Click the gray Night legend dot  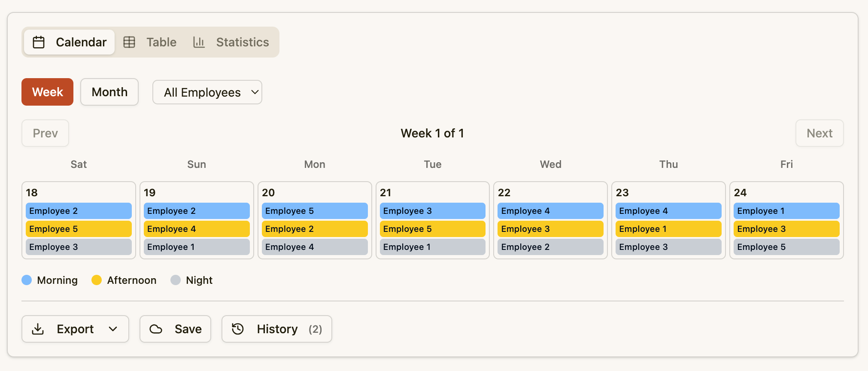pos(176,280)
